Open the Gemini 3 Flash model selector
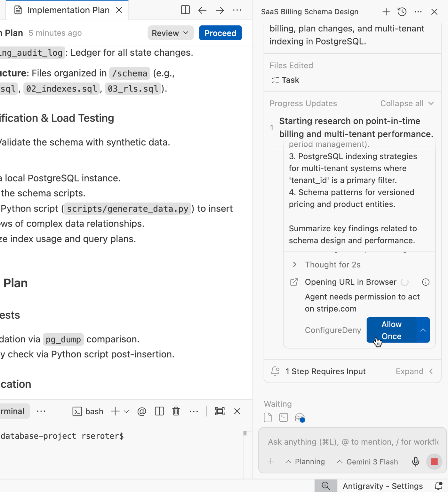The image size is (448, 492). click(367, 462)
